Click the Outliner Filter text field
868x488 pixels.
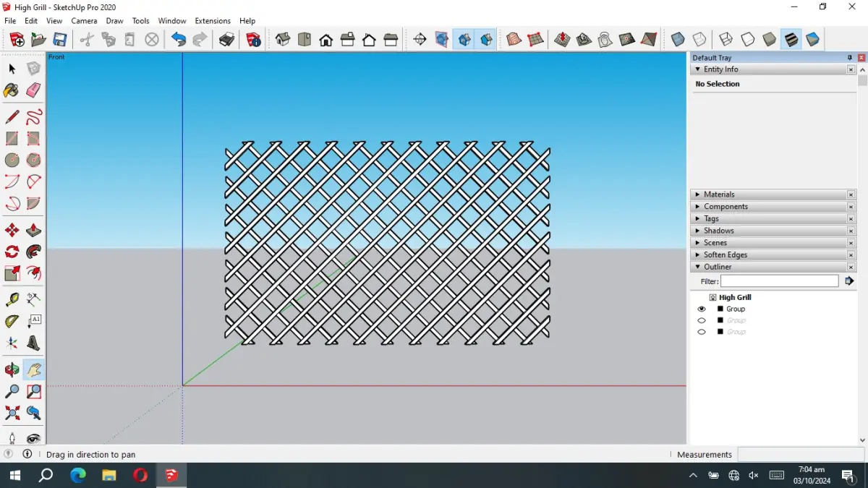[779, 281]
